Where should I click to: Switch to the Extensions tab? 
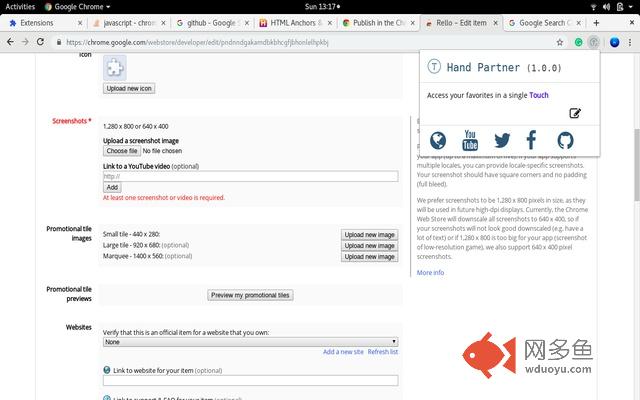point(44,23)
